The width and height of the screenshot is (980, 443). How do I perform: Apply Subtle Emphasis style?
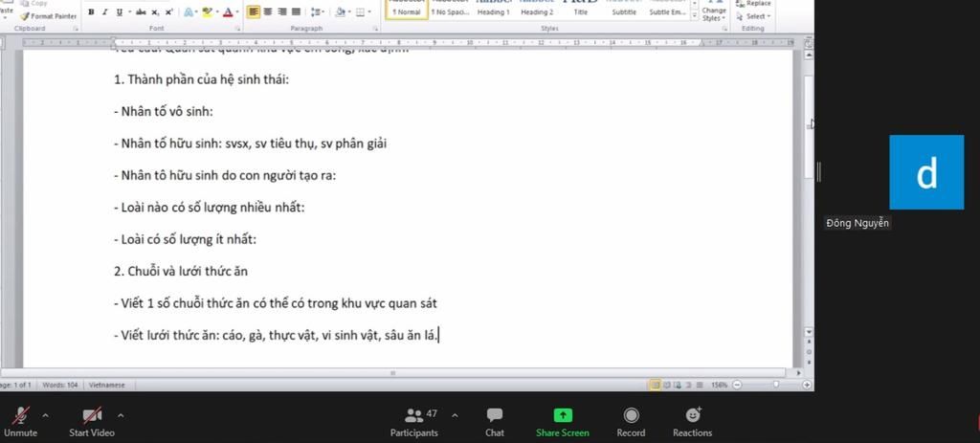coord(667,9)
